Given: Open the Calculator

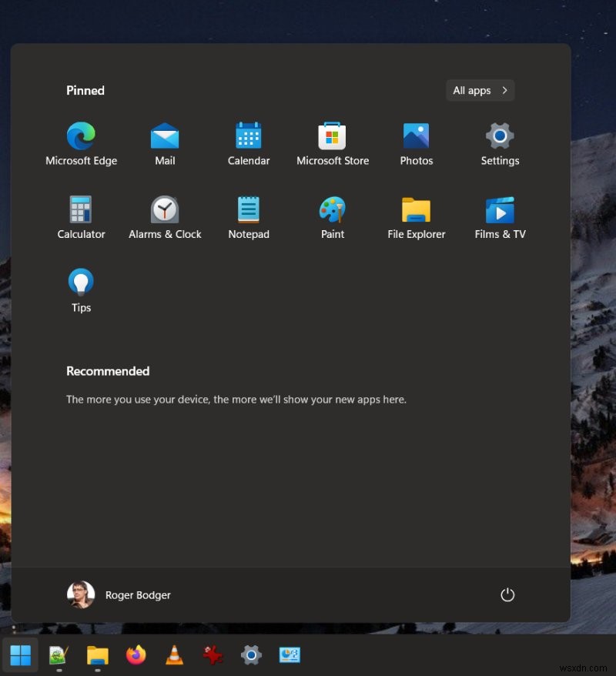Looking at the screenshot, I should [x=81, y=210].
